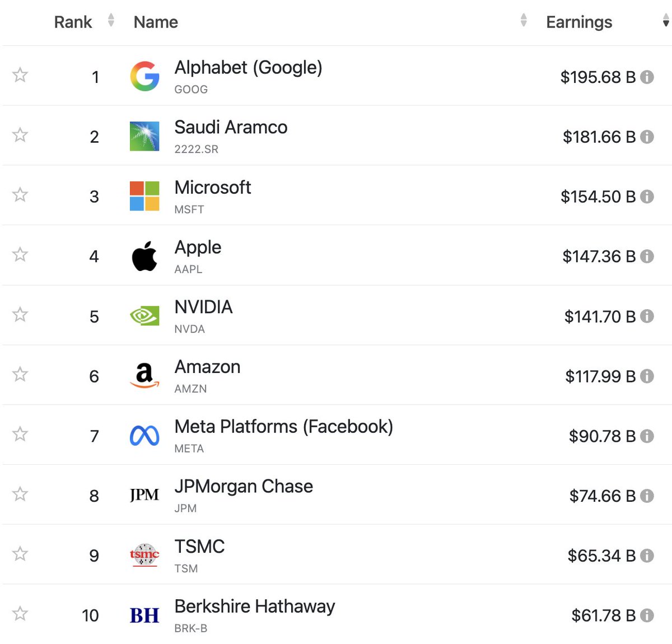Click the MSFT ticker symbol
Viewport: 672px width, 644px height.
[x=189, y=209]
